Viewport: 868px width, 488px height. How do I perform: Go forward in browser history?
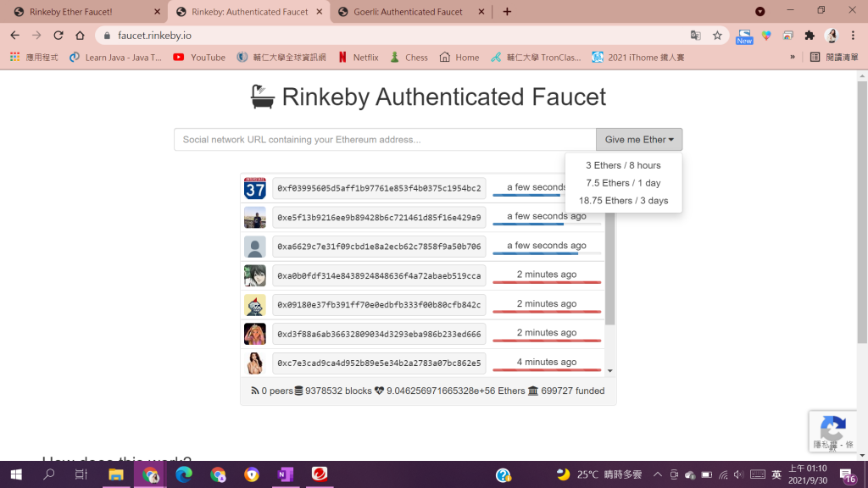pos(36,36)
